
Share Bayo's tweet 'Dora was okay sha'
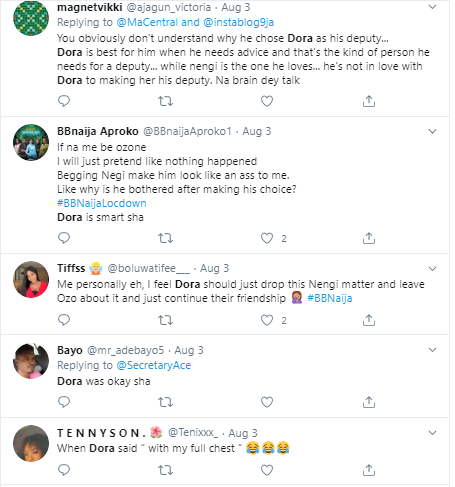tap(369, 402)
